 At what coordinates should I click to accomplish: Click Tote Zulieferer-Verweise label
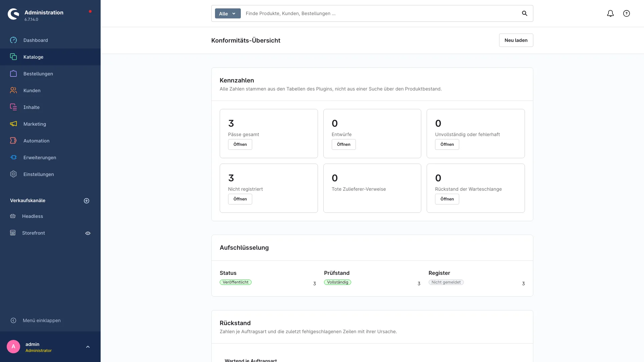coord(359,189)
